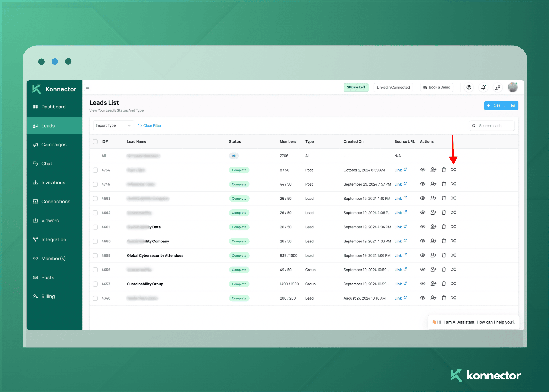Click the delete icon for Sustainability Group
The image size is (549, 392).
(443, 284)
